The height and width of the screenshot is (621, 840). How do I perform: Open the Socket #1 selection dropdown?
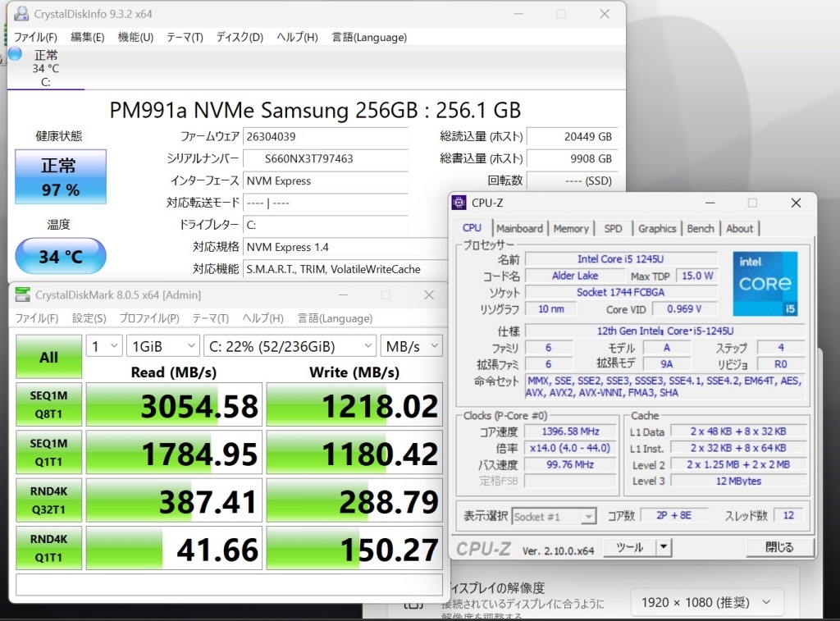tap(554, 517)
